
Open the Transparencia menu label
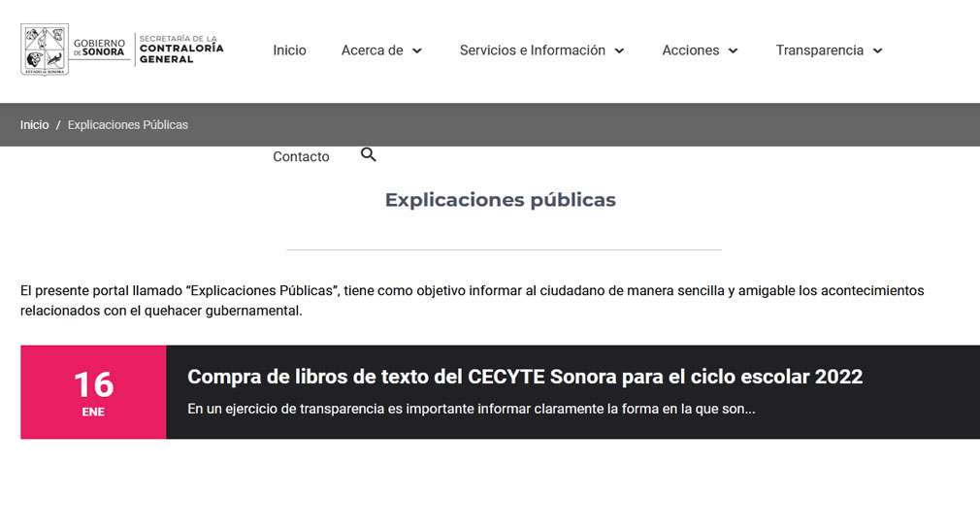(819, 50)
